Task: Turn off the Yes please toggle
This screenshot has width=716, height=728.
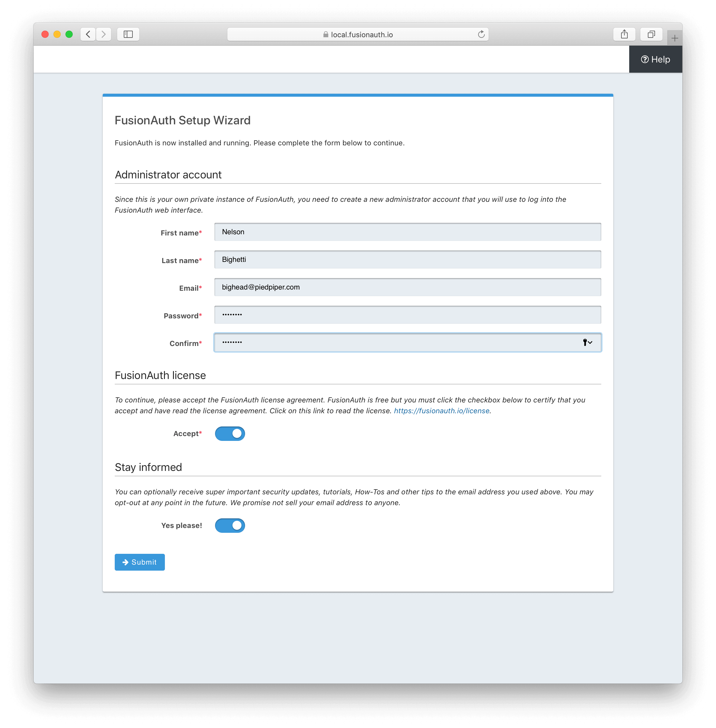Action: point(230,525)
